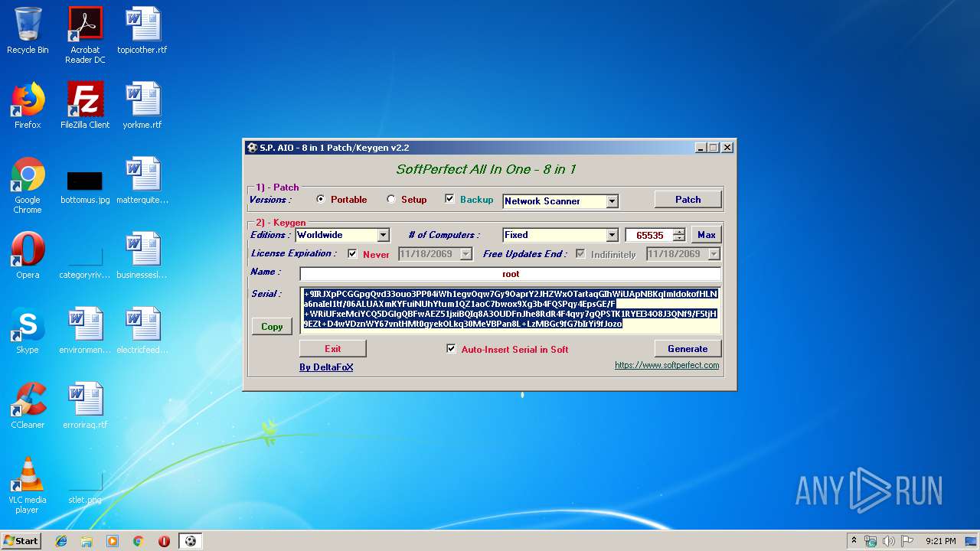This screenshot has width=980, height=551.
Task: Launch Skype desktop shortcut
Action: coord(28,331)
